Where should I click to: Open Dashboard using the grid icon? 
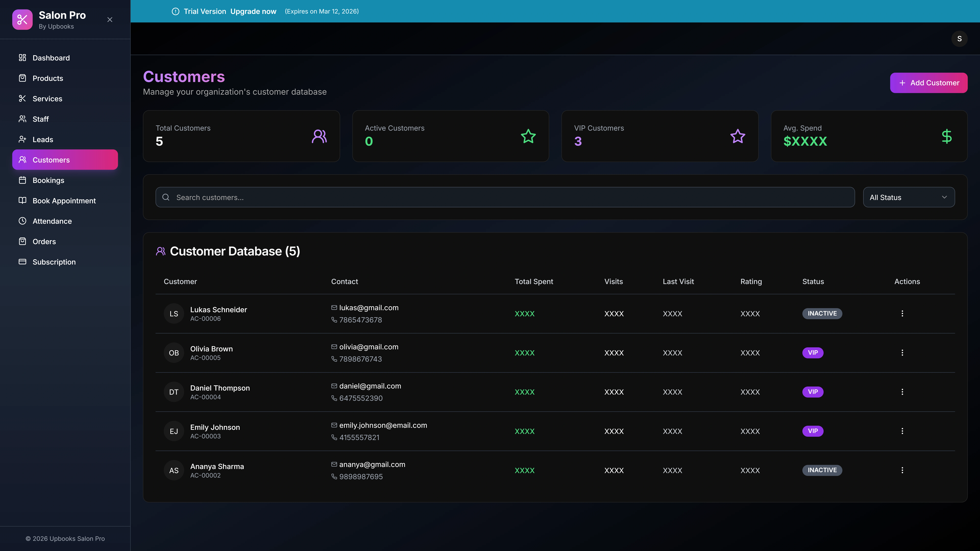[x=22, y=58]
